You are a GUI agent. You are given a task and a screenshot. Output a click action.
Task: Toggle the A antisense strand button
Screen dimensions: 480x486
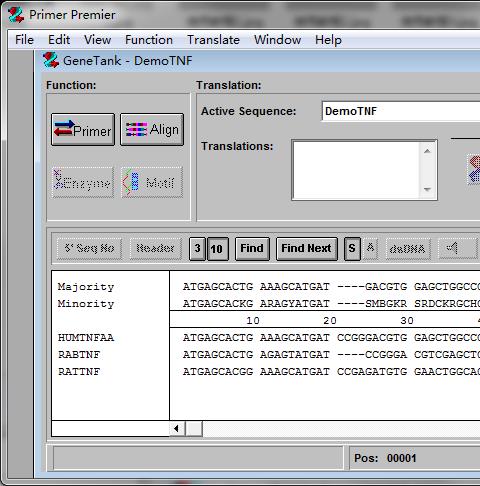tap(370, 248)
